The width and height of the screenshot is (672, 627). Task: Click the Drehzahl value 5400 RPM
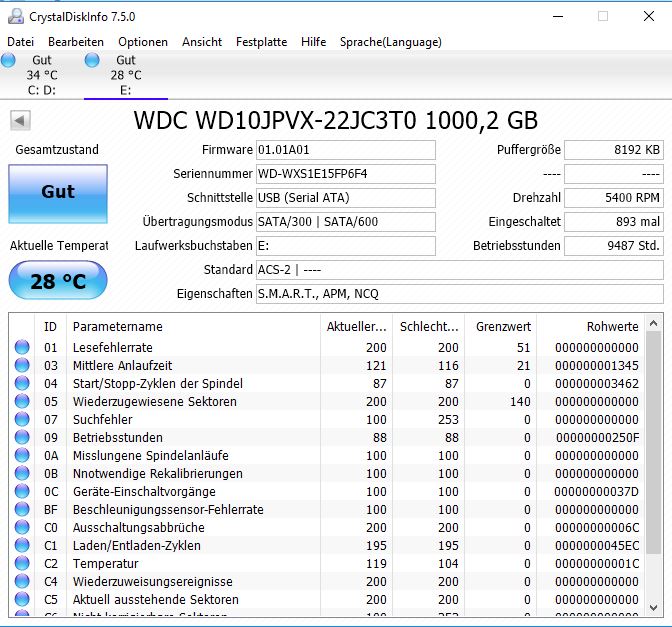pyautogui.click(x=614, y=198)
